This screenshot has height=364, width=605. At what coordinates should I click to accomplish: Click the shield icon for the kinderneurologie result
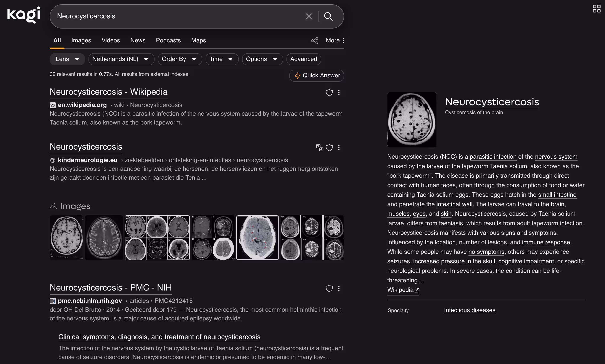coord(329,147)
